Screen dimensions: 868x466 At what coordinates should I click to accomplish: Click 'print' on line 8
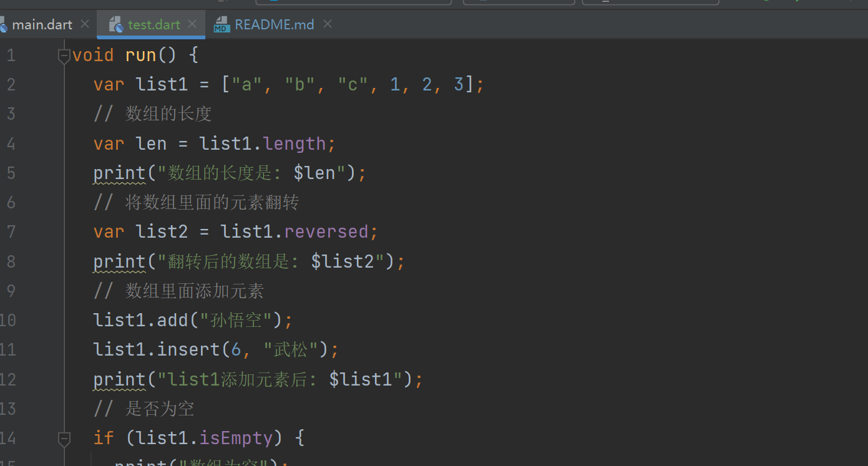[119, 261]
